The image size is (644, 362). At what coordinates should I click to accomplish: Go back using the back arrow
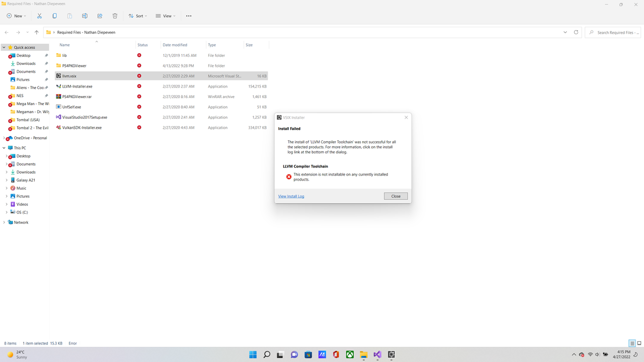[7, 32]
